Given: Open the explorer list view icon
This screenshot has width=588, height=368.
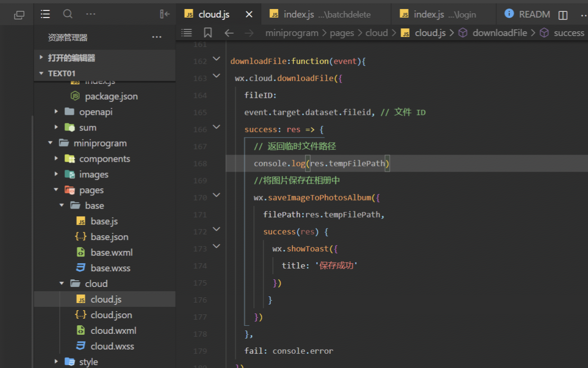Looking at the screenshot, I should (x=45, y=14).
